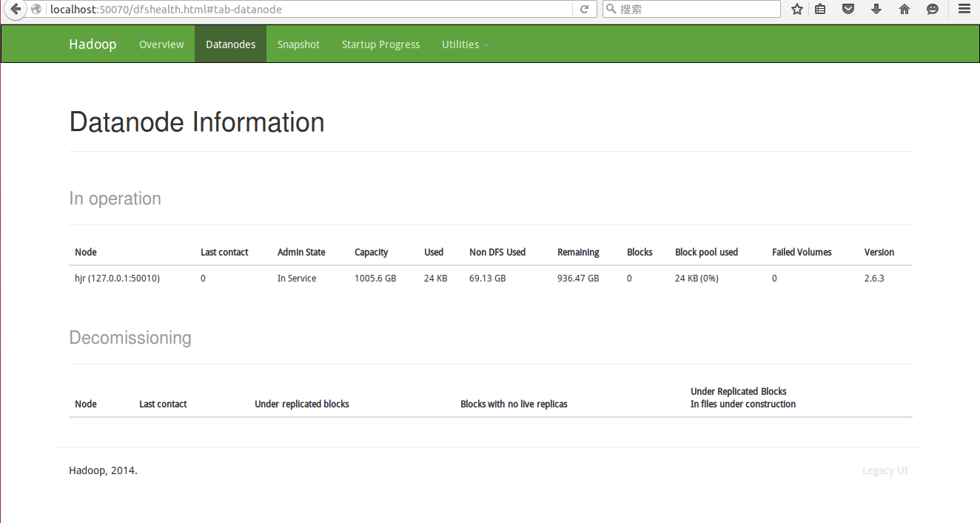The height and width of the screenshot is (523, 980).
Task: Open the Snapshot tab
Action: pos(298,44)
